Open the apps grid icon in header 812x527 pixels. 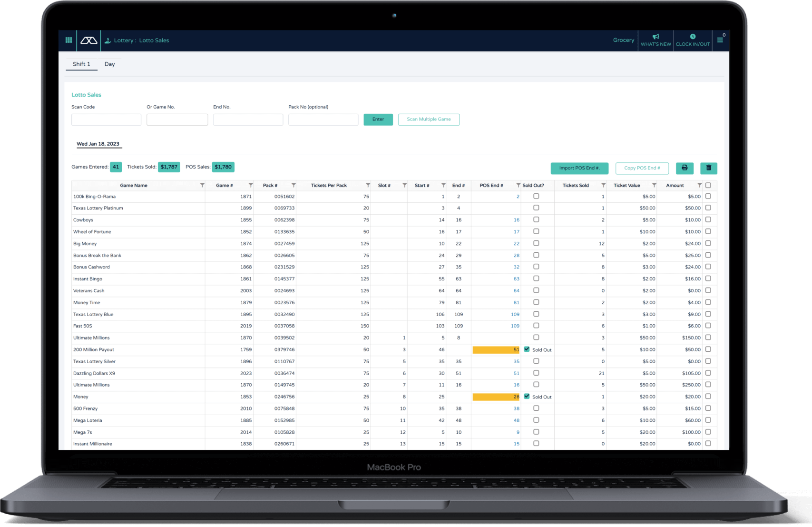68,40
